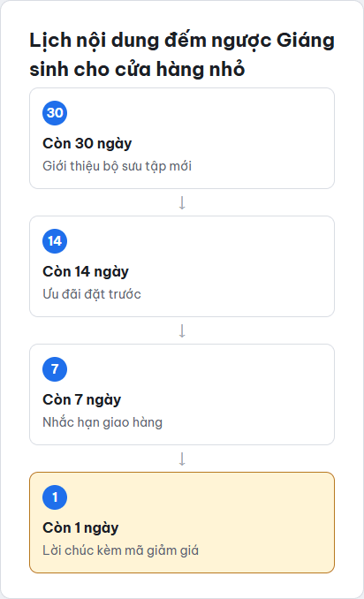Select the "Còn 30 ngày" heading
The image size is (364, 599).
point(87,144)
